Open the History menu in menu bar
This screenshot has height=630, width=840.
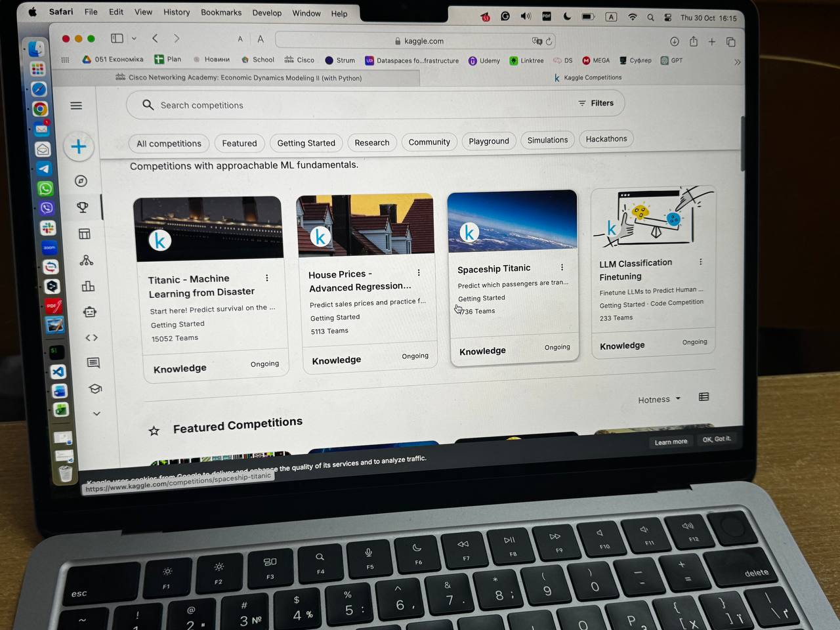coord(177,12)
